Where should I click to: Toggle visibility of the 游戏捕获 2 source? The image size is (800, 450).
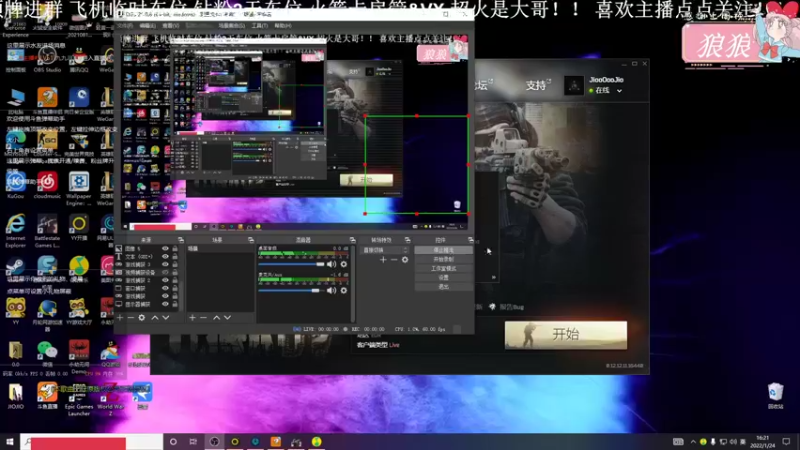point(165,281)
